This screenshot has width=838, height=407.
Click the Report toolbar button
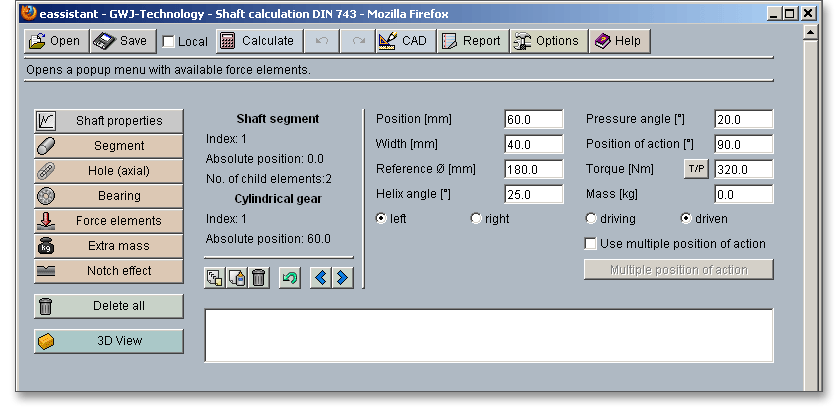pos(471,41)
